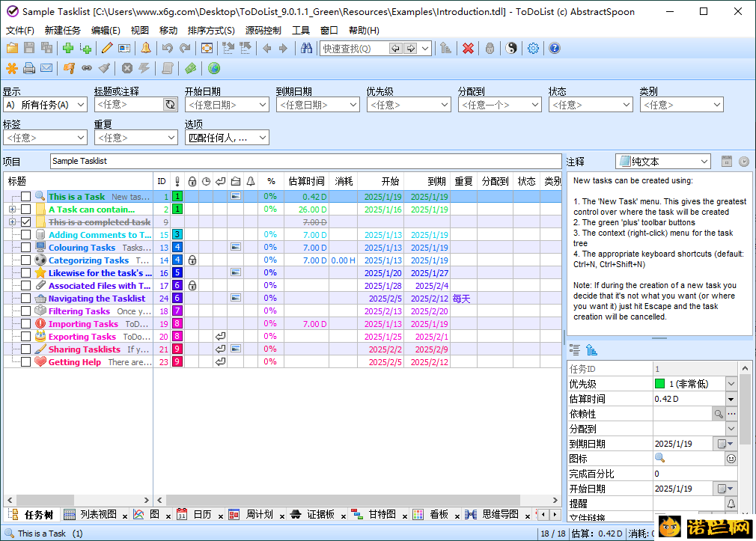Check the 'A Task can contain...' checkbox

pyautogui.click(x=26, y=210)
